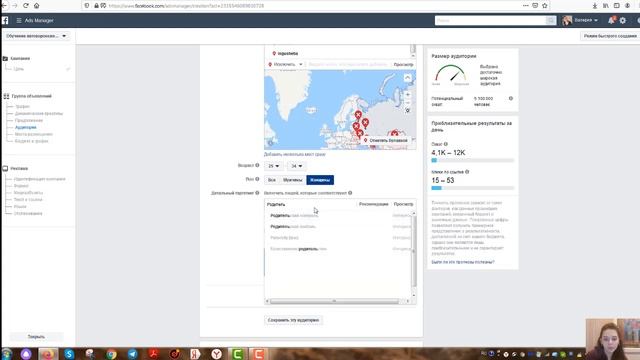Select gender option Женщины
The height and width of the screenshot is (360, 640).
point(320,180)
